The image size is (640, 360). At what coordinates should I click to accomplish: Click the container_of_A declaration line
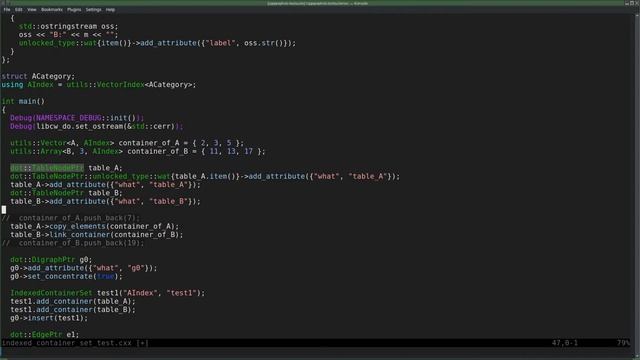(127, 143)
